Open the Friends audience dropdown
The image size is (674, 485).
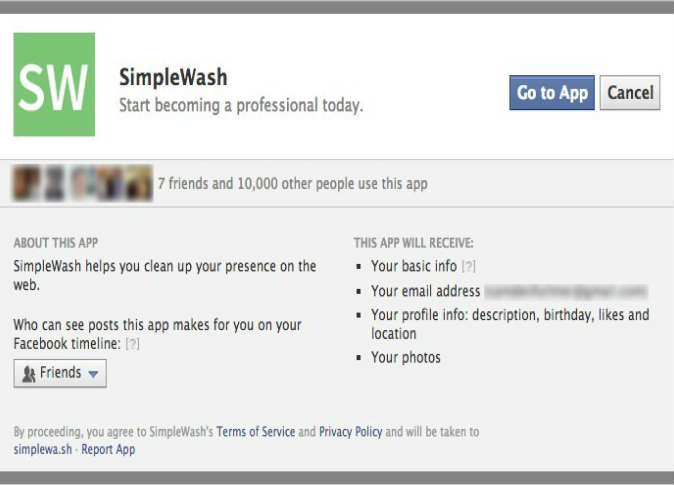coord(60,373)
